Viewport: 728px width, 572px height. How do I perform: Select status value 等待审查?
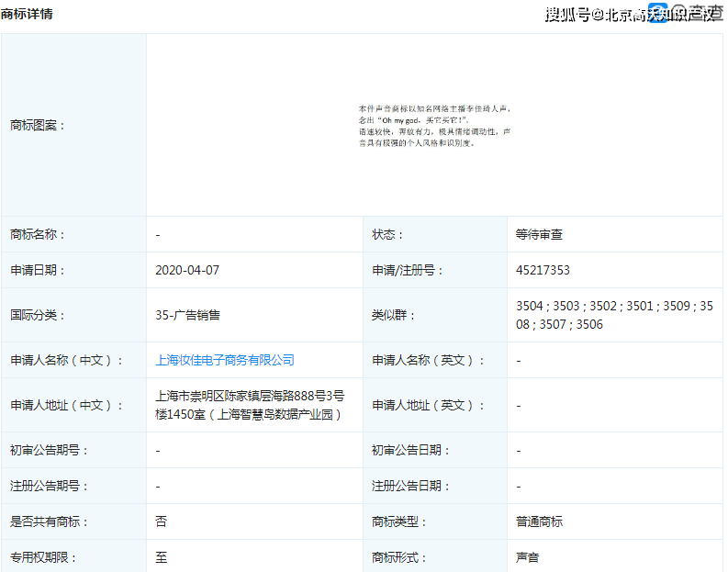[x=539, y=234]
